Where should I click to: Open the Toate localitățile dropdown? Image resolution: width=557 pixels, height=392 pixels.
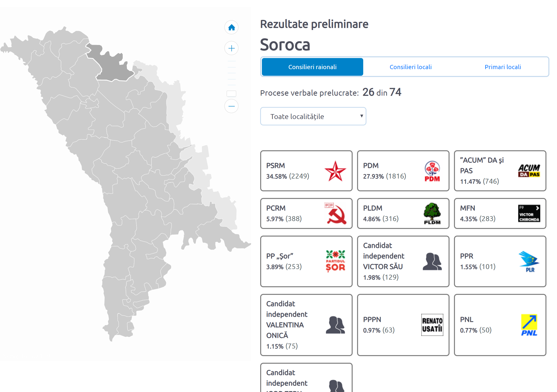tap(313, 116)
